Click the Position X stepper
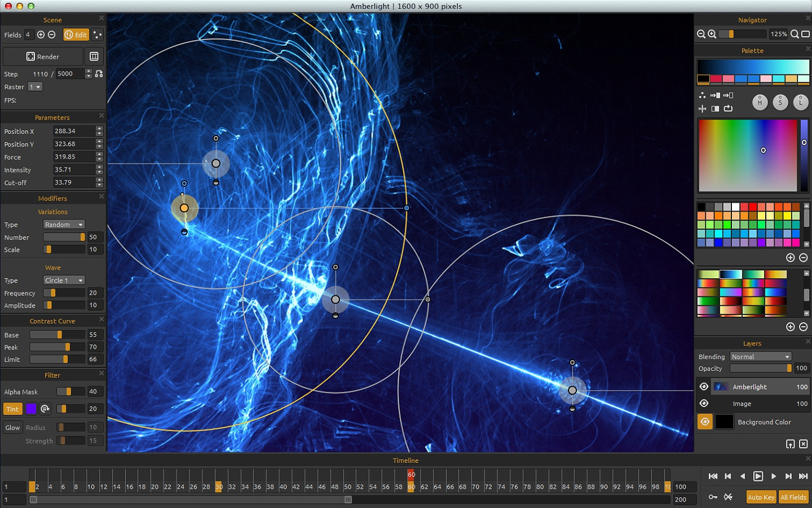 pyautogui.click(x=100, y=131)
